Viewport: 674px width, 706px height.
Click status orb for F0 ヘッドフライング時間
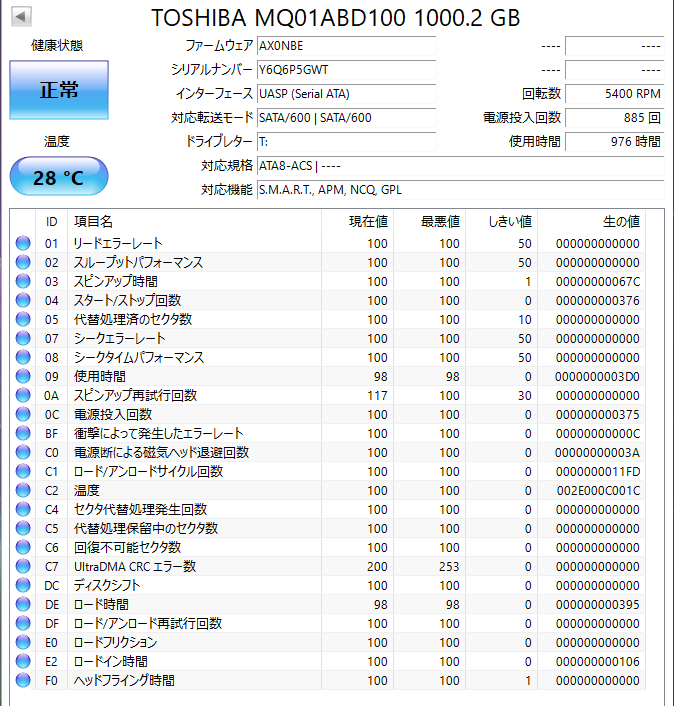(x=23, y=680)
